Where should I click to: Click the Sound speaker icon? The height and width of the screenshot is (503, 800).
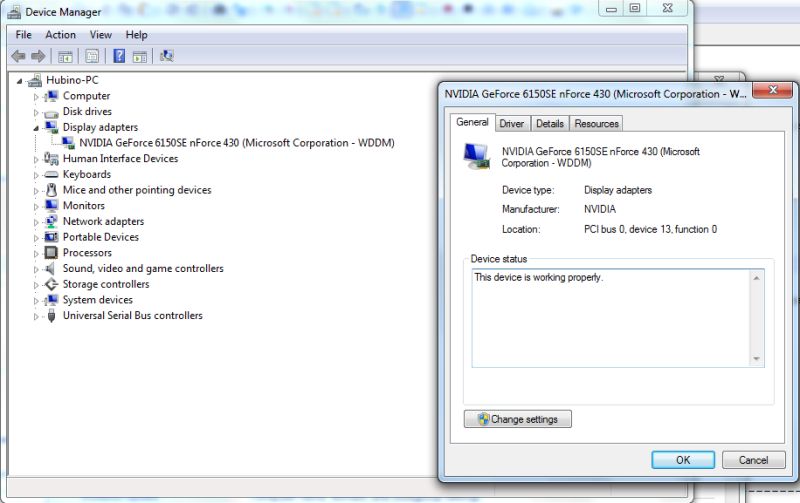coord(50,268)
